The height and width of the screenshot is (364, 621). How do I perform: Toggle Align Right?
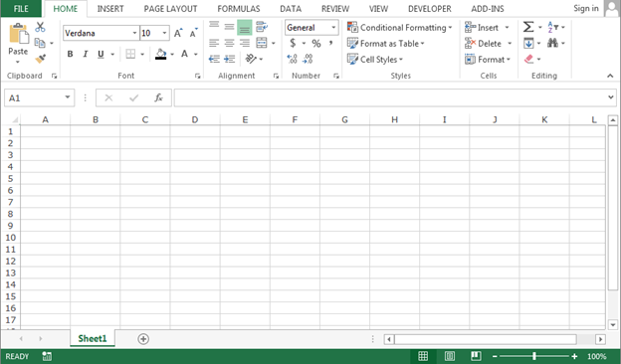[x=245, y=43]
